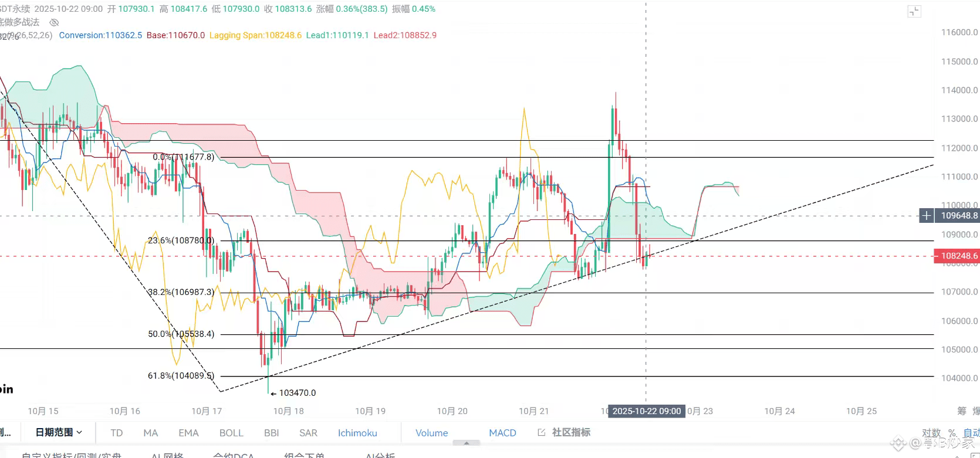Expand the 日期范围 dropdown
Image resolution: width=980 pixels, height=458 pixels.
(x=59, y=432)
